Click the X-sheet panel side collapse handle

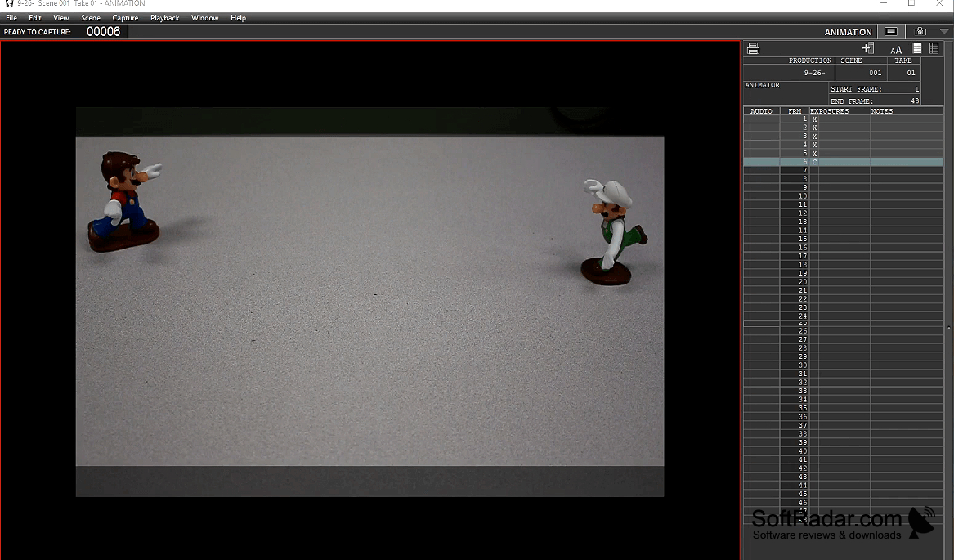coord(948,328)
